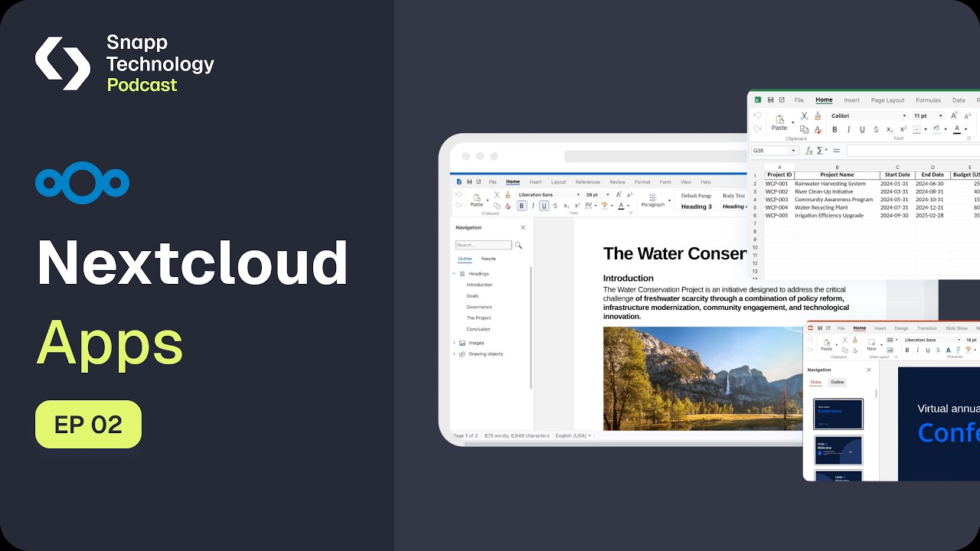Toggle Italic in the spreadsheet toolbar
Screen dimensions: 980x551
click(x=848, y=129)
